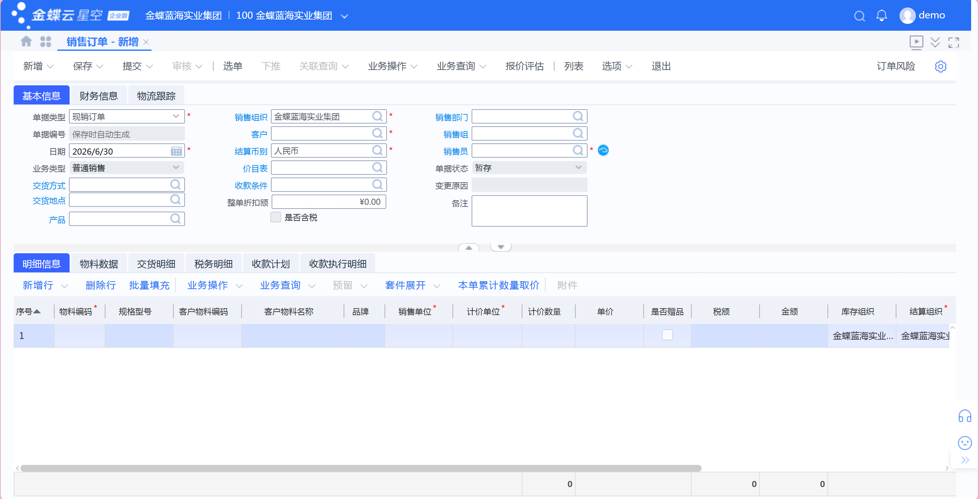Switch to the 财务信息 tab
Viewport: 980px width, 499px height.
[99, 95]
